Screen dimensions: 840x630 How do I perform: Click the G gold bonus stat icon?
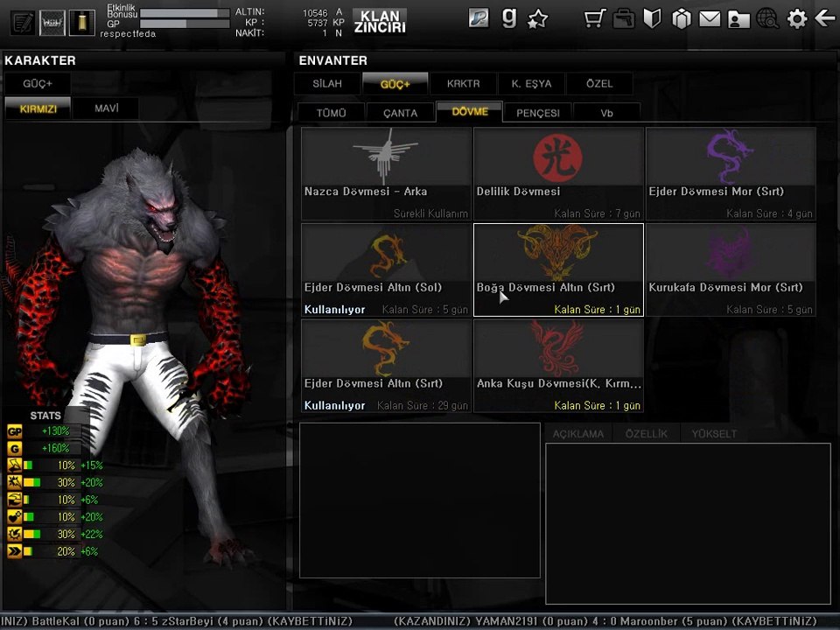(x=15, y=448)
